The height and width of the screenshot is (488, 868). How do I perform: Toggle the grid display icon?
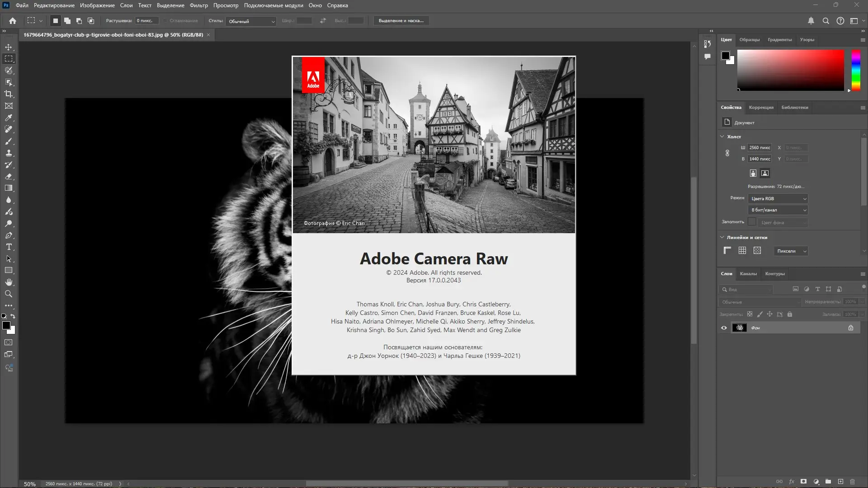[742, 251]
